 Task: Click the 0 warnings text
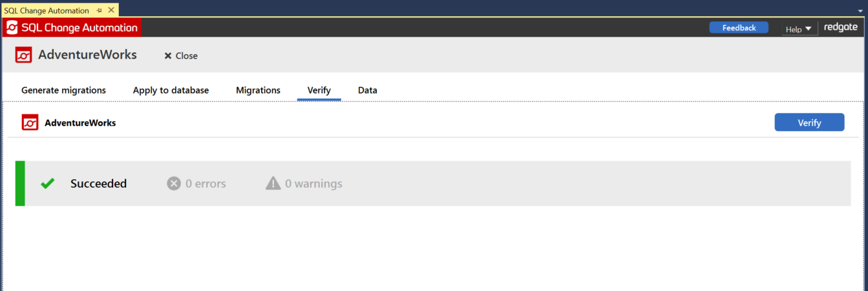point(313,184)
